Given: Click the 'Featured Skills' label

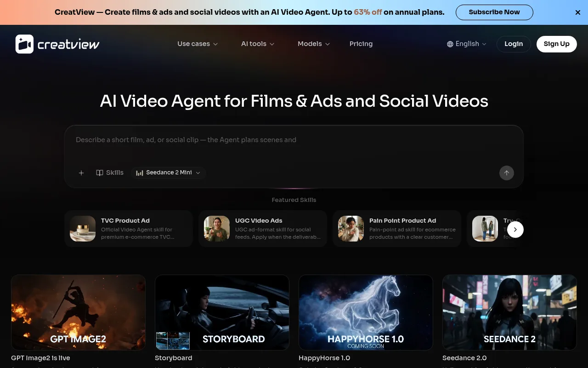Looking at the screenshot, I should [x=294, y=200].
